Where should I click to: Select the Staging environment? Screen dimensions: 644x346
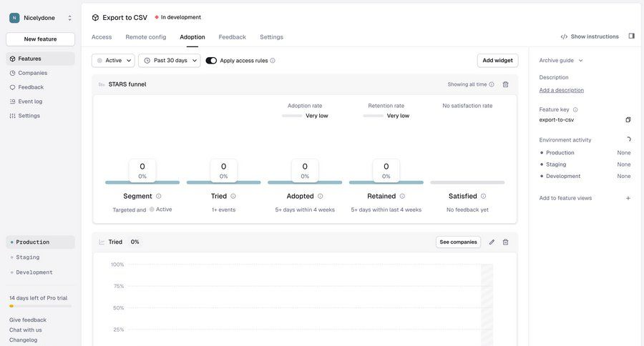pos(27,257)
